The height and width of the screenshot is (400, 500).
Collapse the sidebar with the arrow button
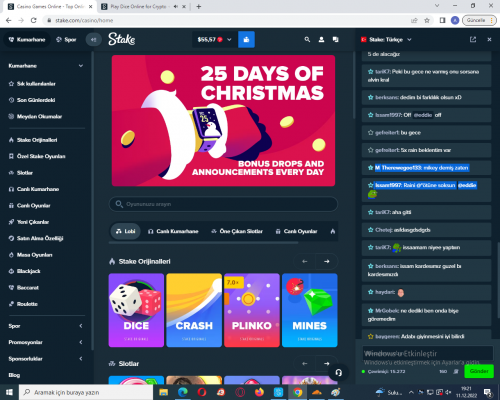coord(93,39)
